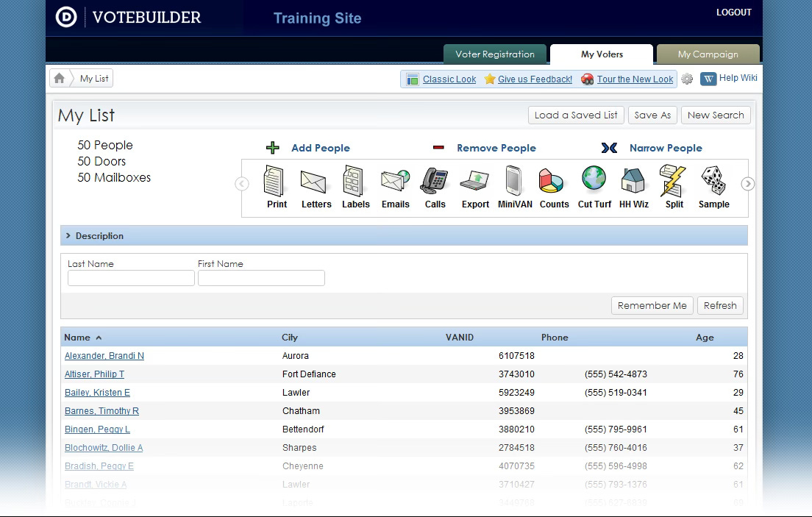Launch the Calls telephone icon

point(434,181)
